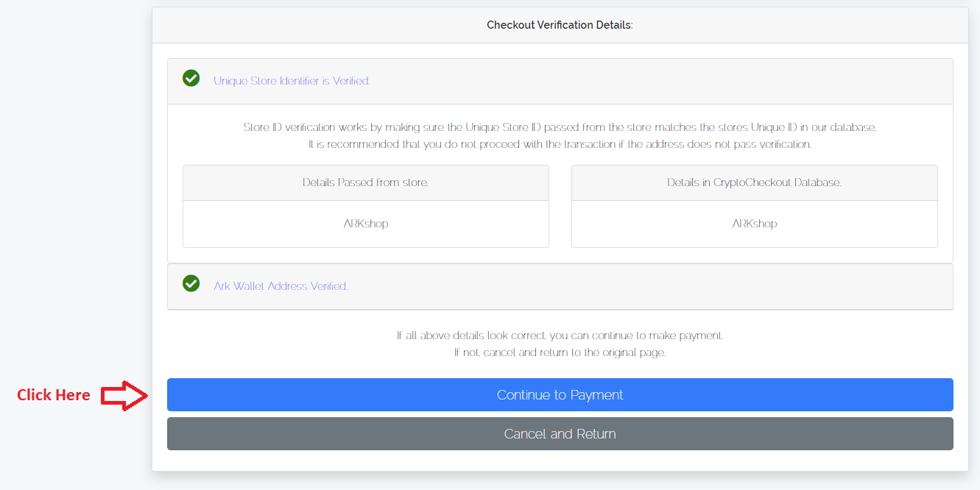Click the 'Store ID verification works by' sentence
980x490 pixels.
(x=560, y=127)
